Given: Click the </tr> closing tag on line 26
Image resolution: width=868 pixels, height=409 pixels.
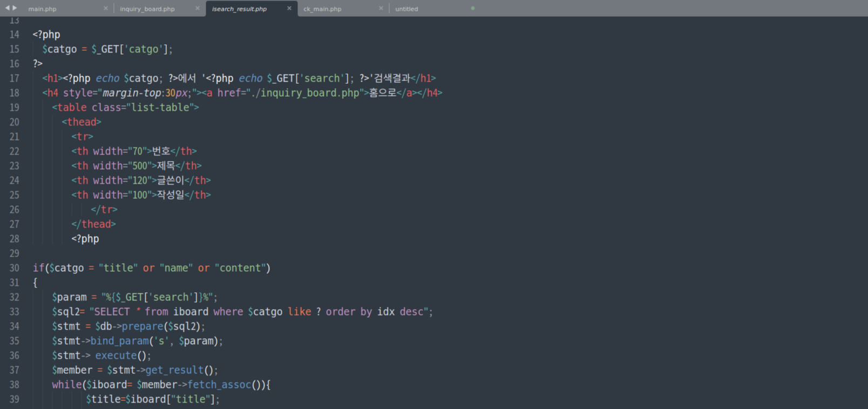Looking at the screenshot, I should point(104,210).
